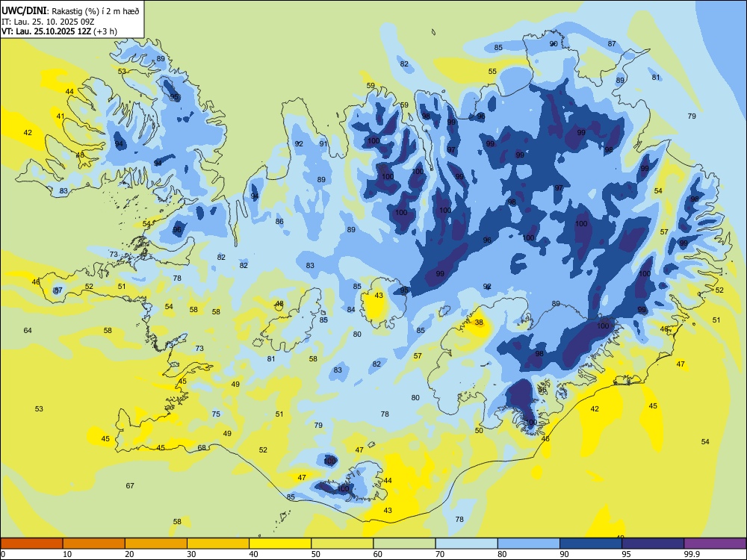Click the legend tick label '20'
747x560 pixels.
[129, 554]
